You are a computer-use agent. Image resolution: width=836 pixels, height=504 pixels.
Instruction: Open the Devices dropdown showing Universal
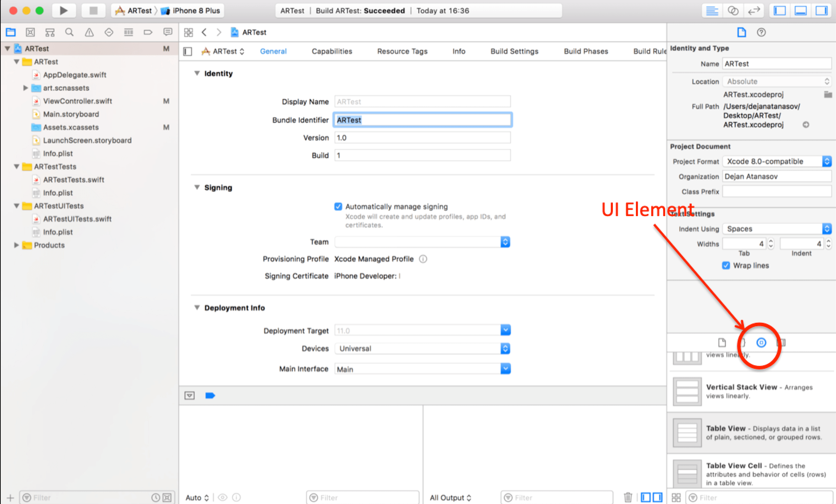pyautogui.click(x=505, y=348)
